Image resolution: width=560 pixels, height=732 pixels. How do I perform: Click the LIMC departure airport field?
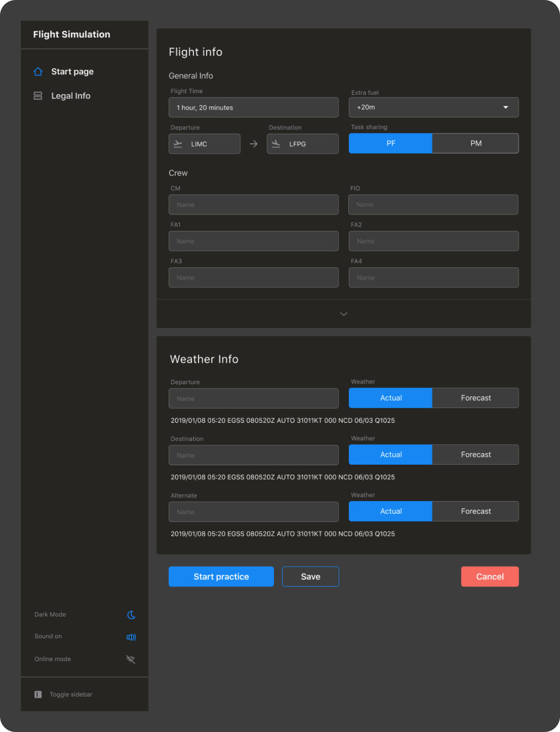coord(204,144)
